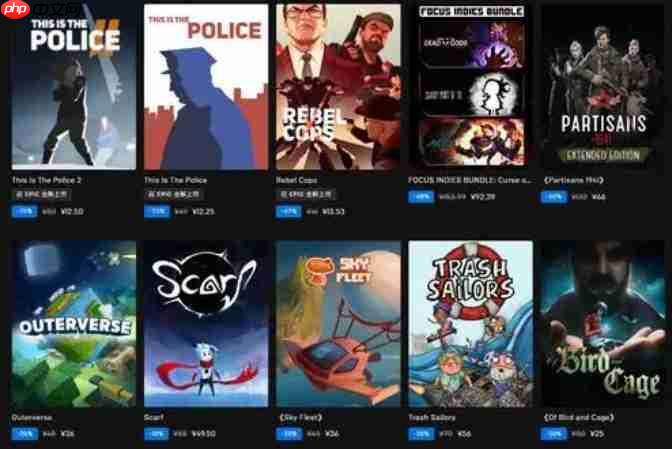The width and height of the screenshot is (672, 449).
Task: Select the Trash Sailors game cover
Action: point(471,324)
